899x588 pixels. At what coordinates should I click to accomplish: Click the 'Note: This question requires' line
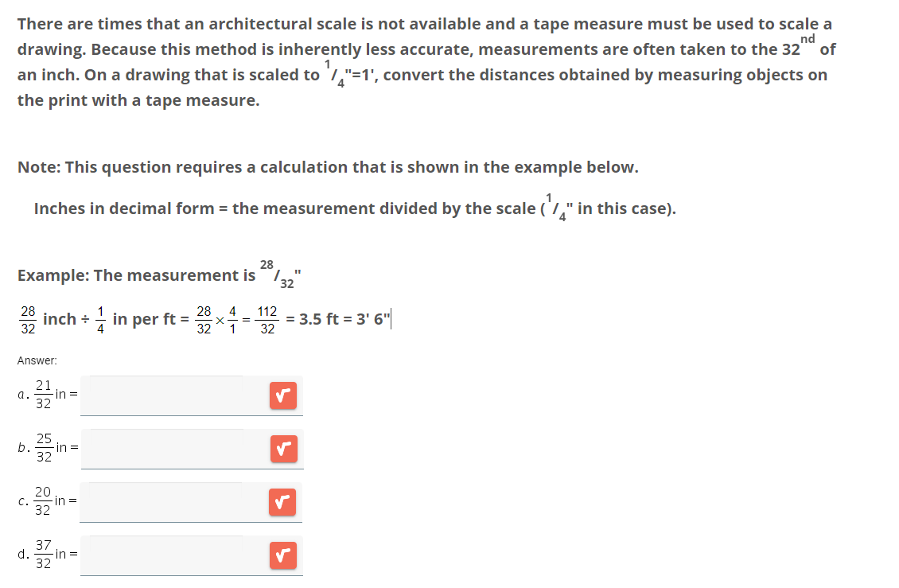point(328,168)
